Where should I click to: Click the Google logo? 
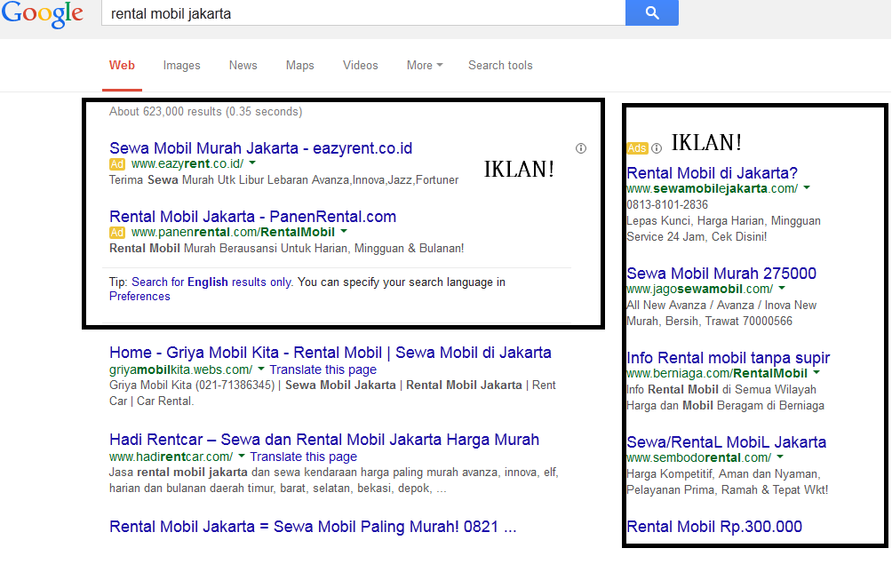(x=43, y=13)
